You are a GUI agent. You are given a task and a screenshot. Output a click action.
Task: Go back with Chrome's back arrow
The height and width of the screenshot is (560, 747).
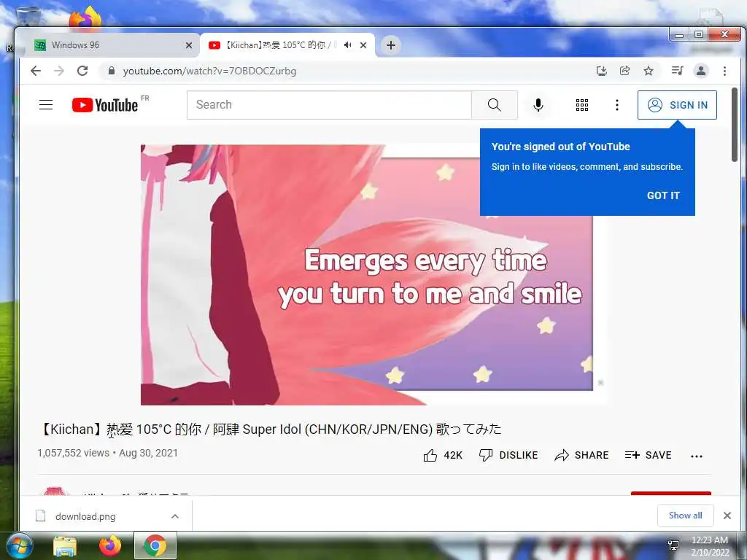coord(36,71)
